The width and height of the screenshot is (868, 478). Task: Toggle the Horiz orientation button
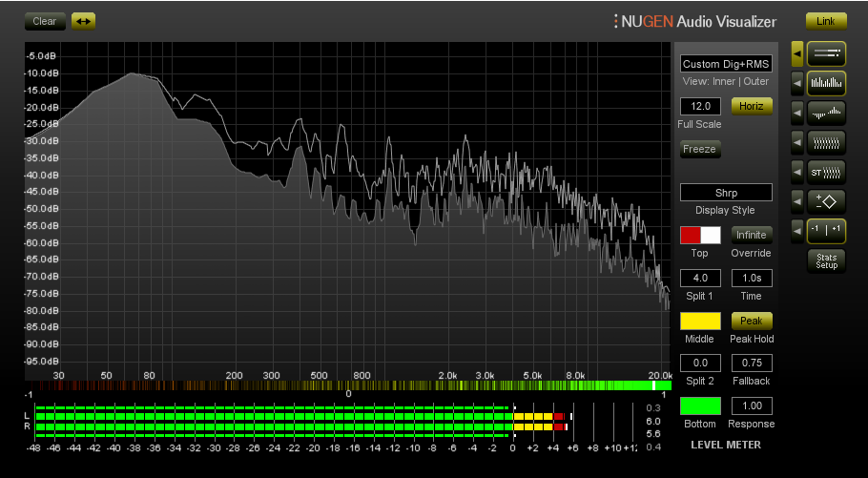pyautogui.click(x=752, y=106)
